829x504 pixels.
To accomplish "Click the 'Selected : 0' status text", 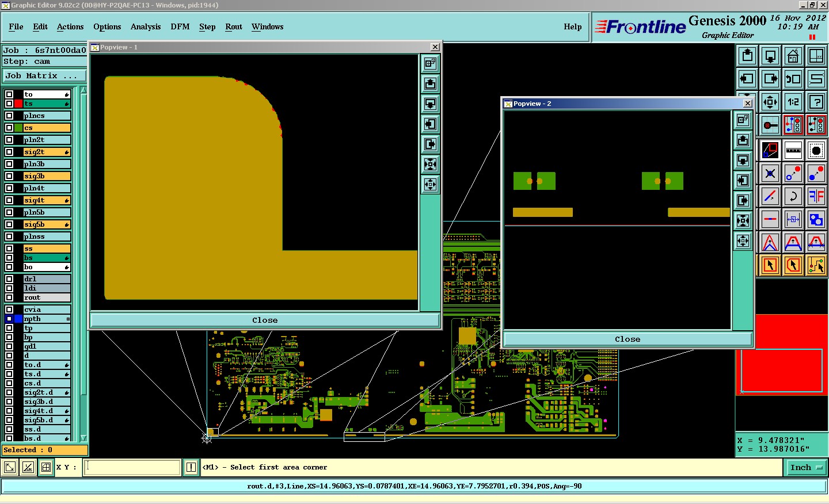I will (28, 450).
